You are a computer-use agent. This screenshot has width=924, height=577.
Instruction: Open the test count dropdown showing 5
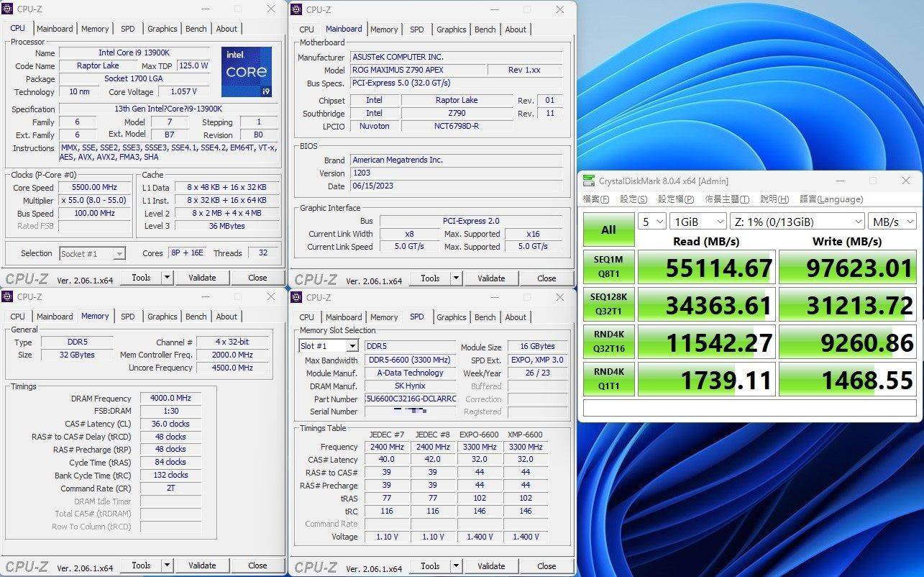651,222
